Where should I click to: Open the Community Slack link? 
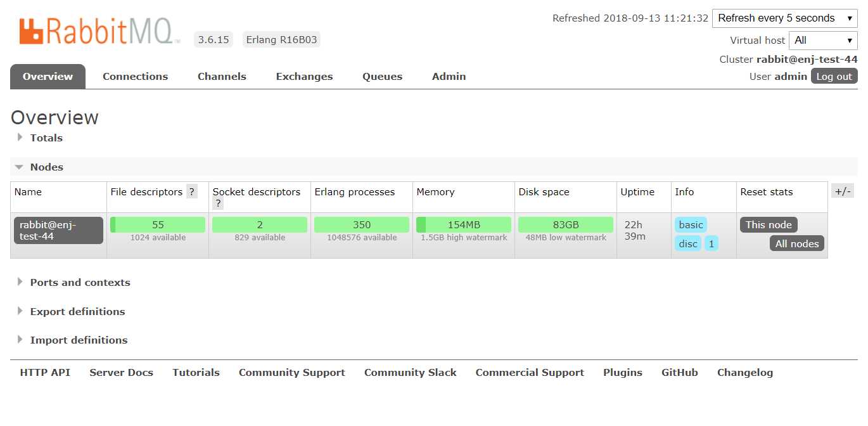coord(410,372)
